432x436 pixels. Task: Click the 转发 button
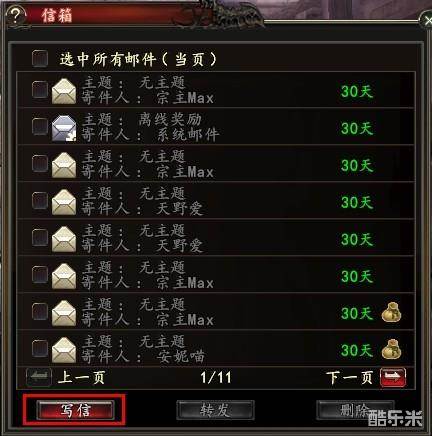tap(215, 410)
